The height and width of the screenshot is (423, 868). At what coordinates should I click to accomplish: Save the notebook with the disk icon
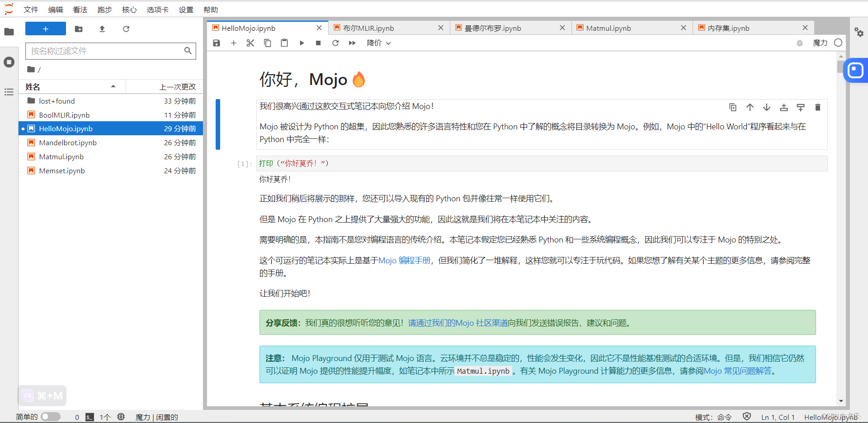coord(217,43)
